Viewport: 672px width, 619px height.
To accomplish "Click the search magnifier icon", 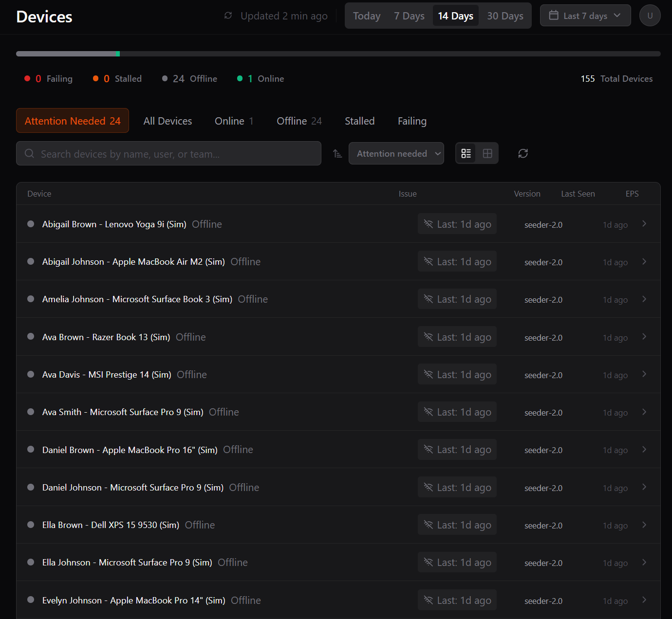I will pos(29,154).
